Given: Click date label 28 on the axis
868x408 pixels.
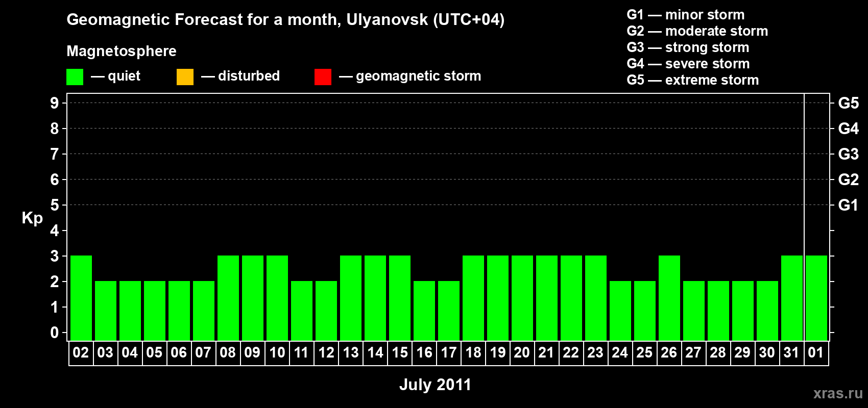Looking at the screenshot, I should point(718,352).
